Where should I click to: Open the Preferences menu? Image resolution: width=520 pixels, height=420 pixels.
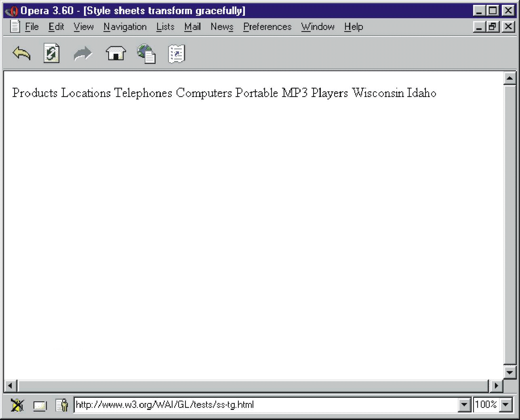tap(267, 27)
